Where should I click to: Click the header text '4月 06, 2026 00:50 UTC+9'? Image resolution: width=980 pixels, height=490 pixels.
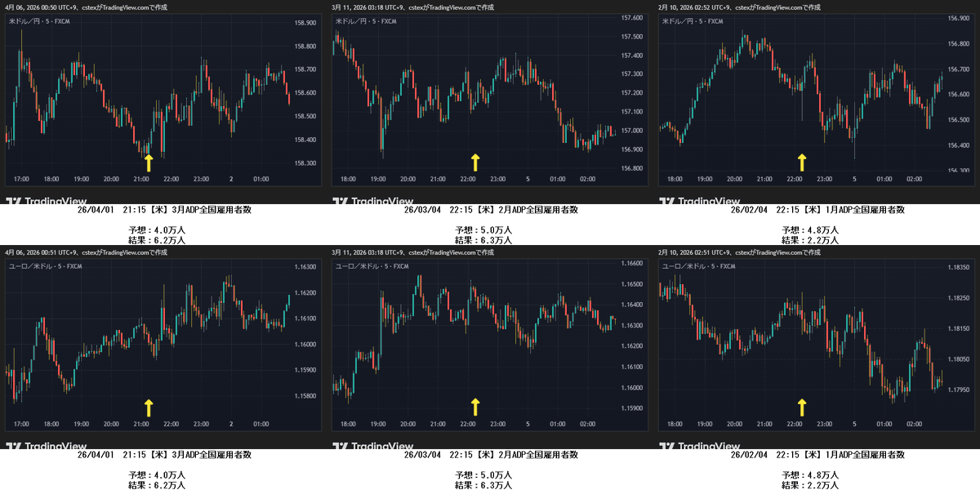[x=41, y=7]
